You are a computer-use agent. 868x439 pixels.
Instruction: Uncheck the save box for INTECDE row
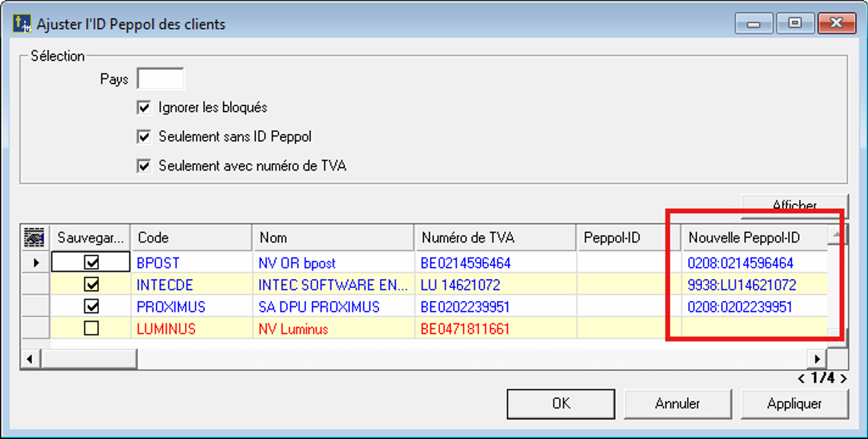(91, 285)
